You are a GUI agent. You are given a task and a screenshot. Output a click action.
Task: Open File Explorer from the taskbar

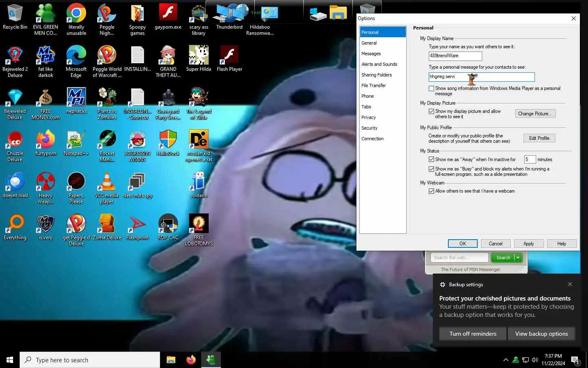tap(171, 360)
